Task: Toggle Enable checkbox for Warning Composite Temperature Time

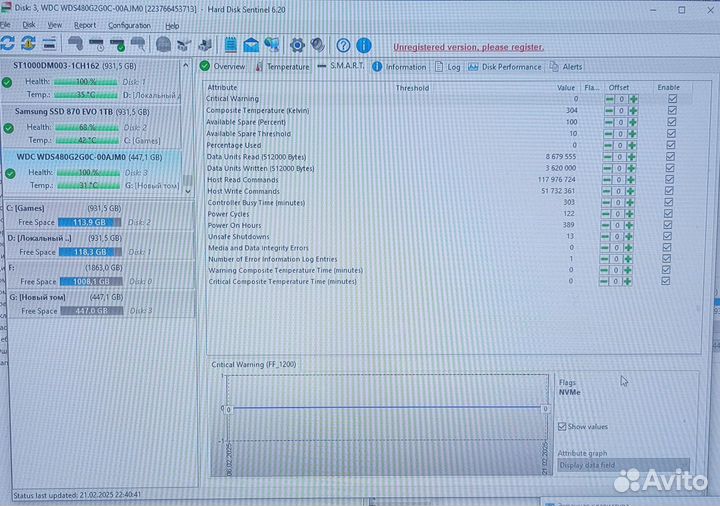Action: coord(666,270)
